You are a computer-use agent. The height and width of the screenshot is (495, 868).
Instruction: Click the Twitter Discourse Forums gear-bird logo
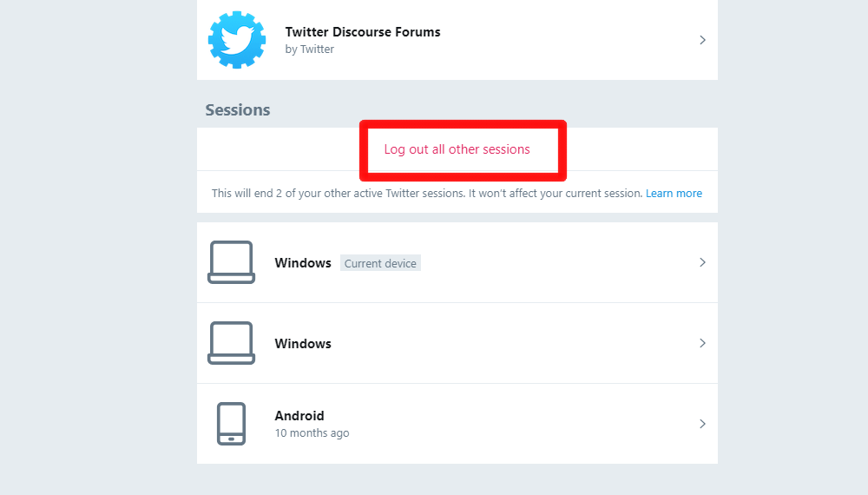237,40
